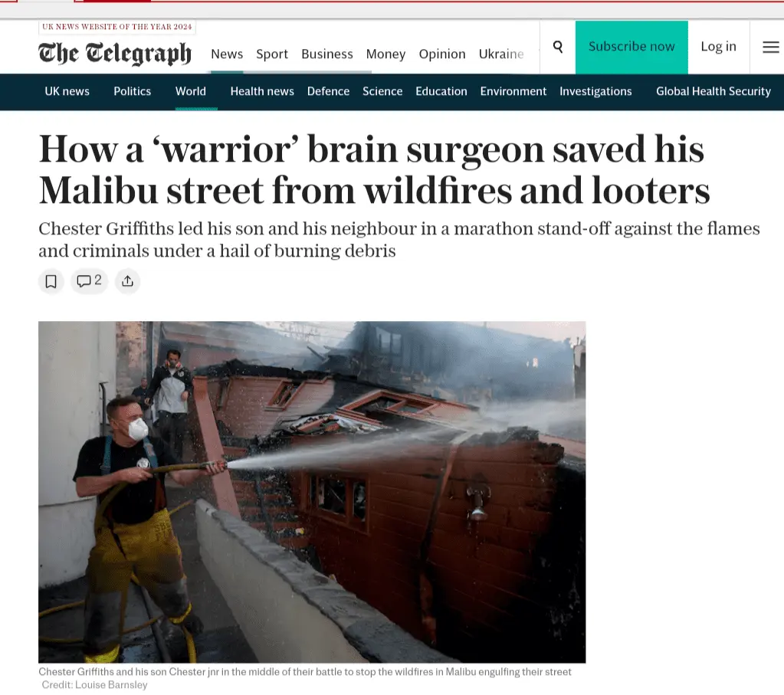Viewport: 784px width, 695px height.
Task: Select the Business nav item
Action: point(327,54)
